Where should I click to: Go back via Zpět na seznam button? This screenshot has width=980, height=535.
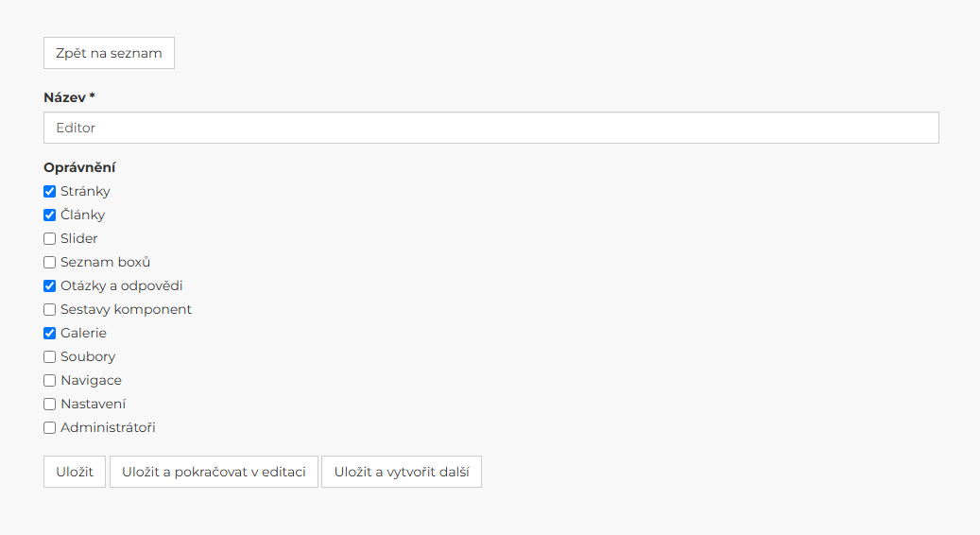[109, 53]
